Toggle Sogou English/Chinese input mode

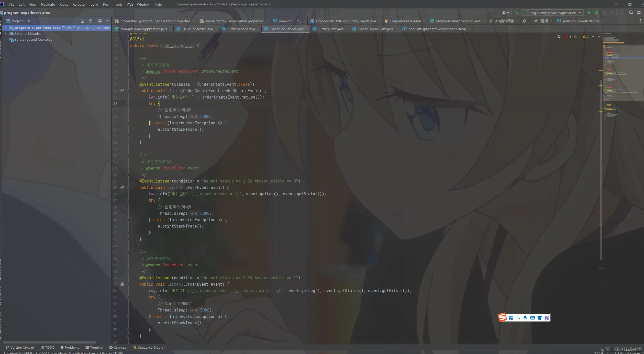pos(511,318)
